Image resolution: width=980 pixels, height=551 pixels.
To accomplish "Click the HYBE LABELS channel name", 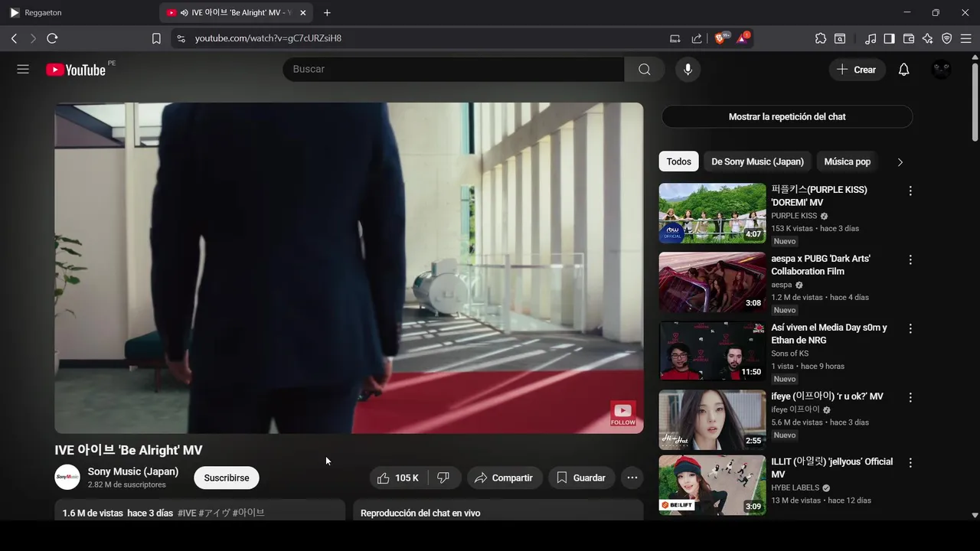I will click(x=795, y=487).
